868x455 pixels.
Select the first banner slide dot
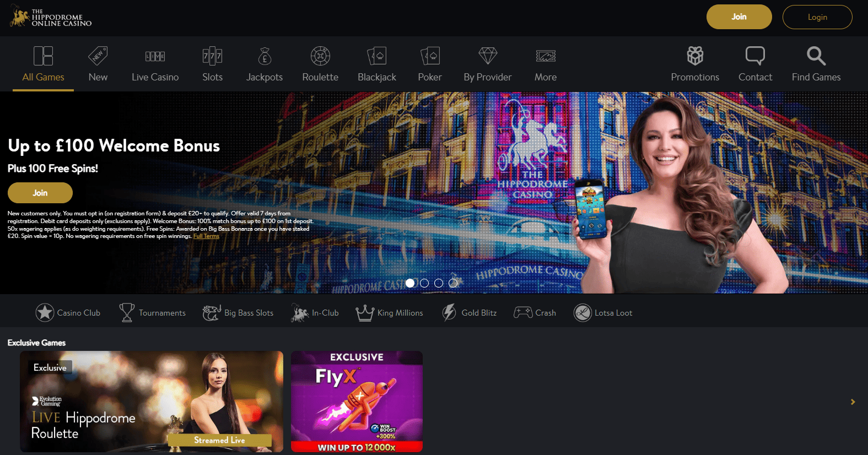pyautogui.click(x=410, y=283)
